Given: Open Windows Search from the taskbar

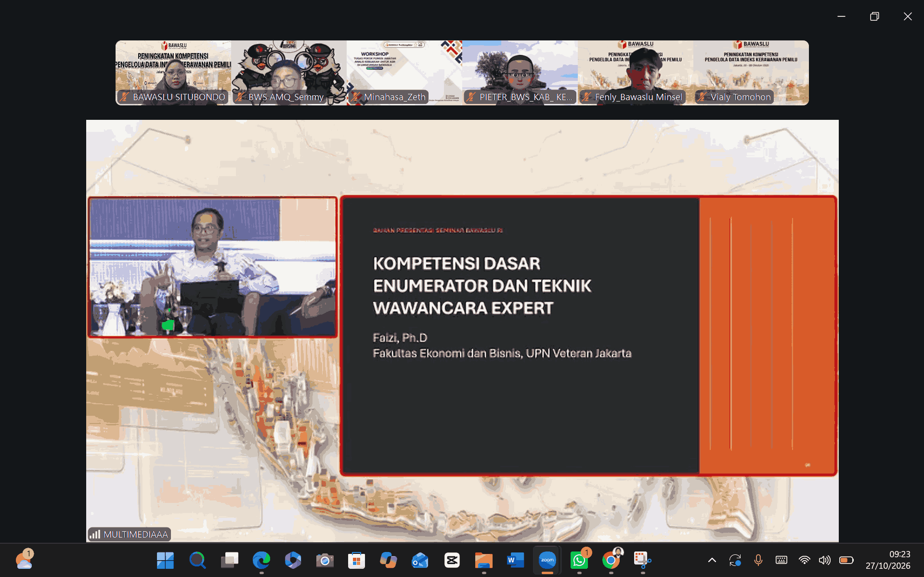Looking at the screenshot, I should [197, 560].
